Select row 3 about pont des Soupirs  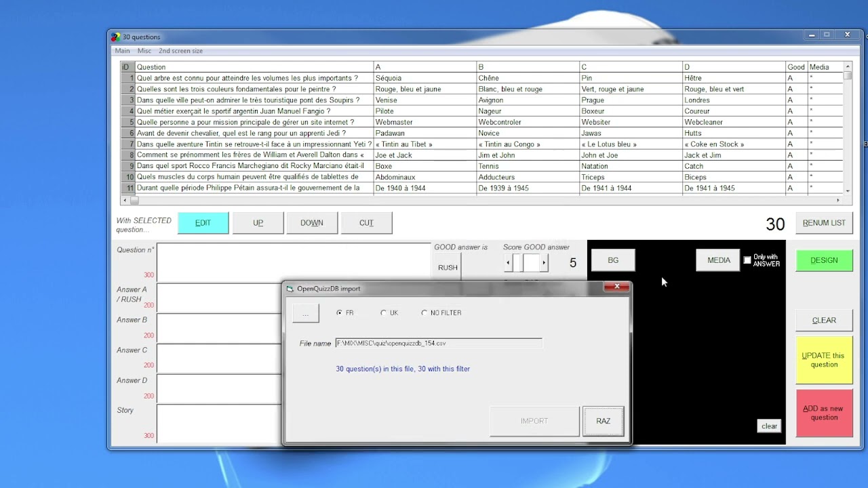pos(481,100)
